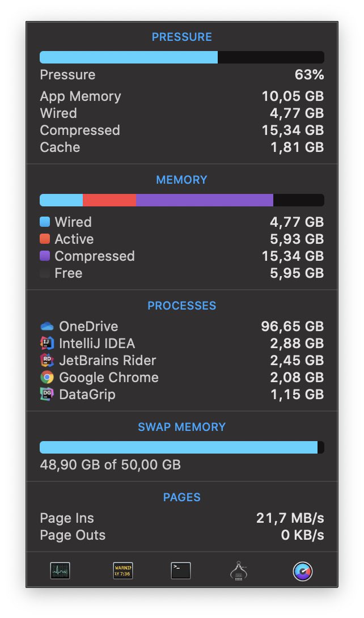Launch Terminal from bottom toolbar
This screenshot has height=618, width=364.
[181, 570]
